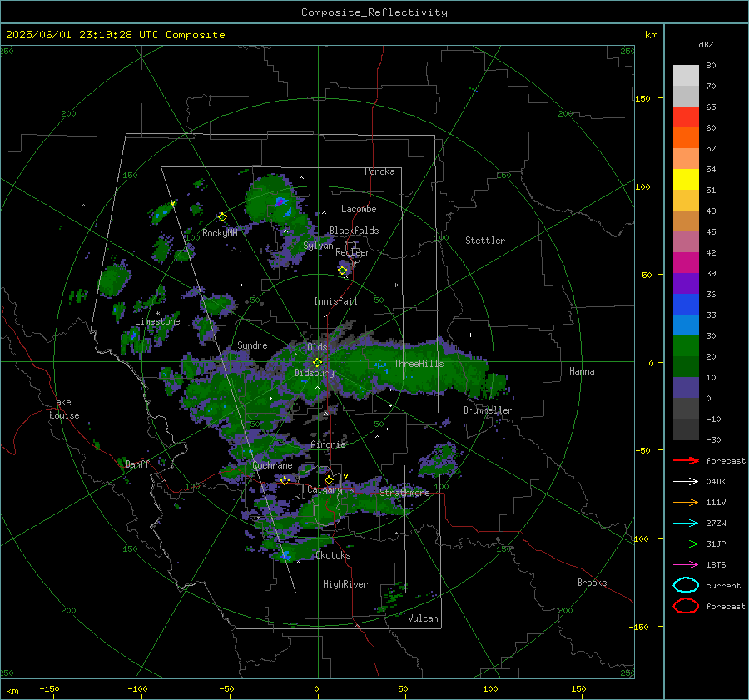Viewport: 749px width, 700px height.
Task: Click the HighRiver label
Action: 345,584
